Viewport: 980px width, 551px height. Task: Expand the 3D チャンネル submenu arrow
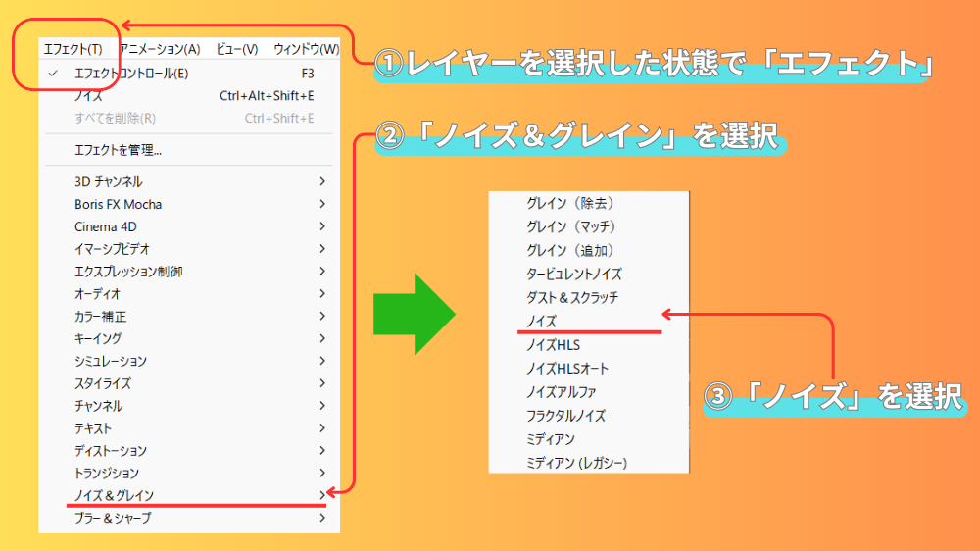(322, 182)
